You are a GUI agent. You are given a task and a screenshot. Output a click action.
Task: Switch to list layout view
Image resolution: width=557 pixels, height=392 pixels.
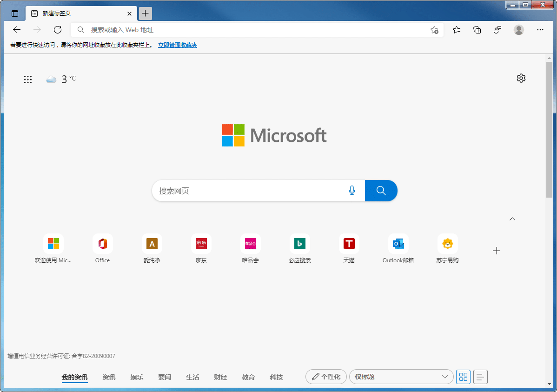(x=480, y=377)
